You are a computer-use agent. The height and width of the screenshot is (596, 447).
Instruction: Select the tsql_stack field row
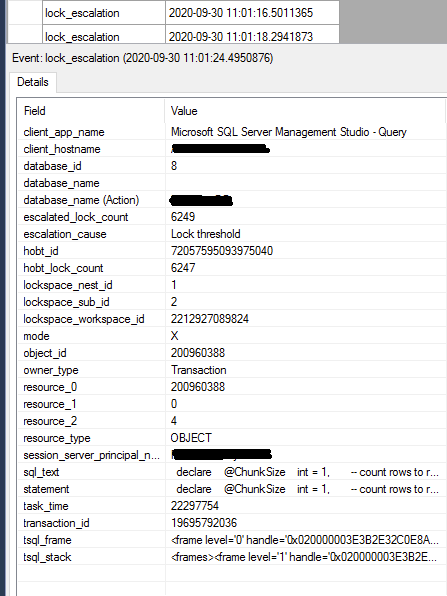pos(232,557)
